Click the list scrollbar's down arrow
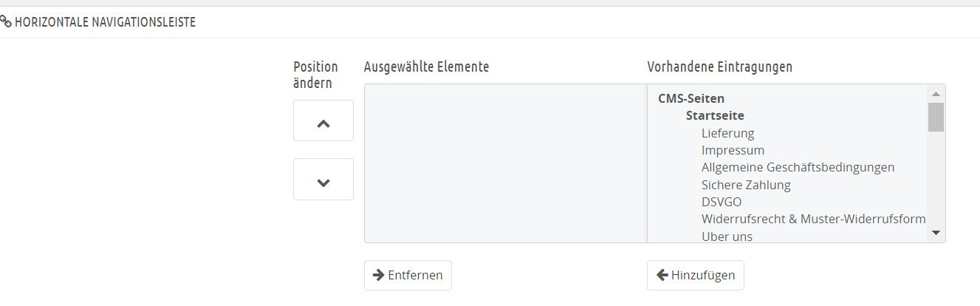Screen dimensions: 980x306 (936, 233)
